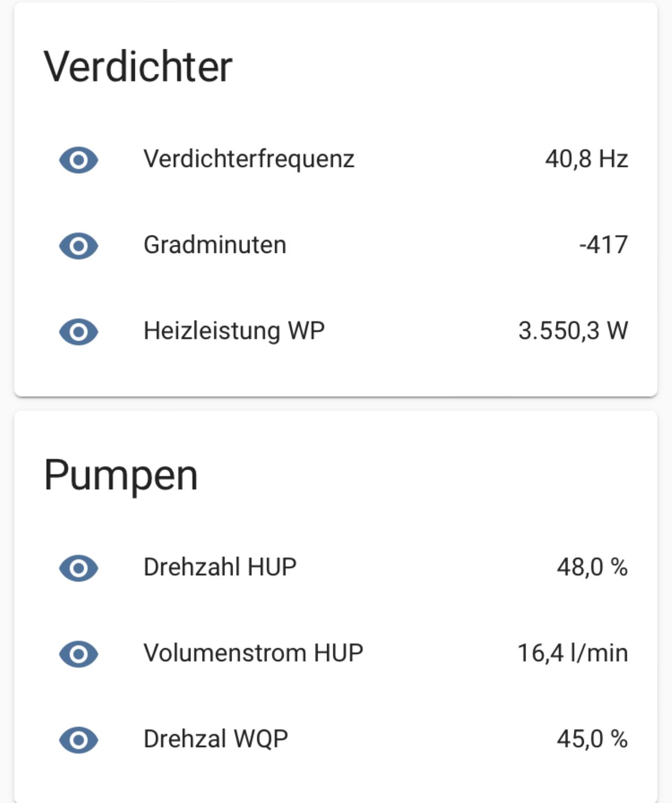Image resolution: width=672 pixels, height=803 pixels.
Task: Click the 3.550,3 W heating power value
Action: [573, 331]
